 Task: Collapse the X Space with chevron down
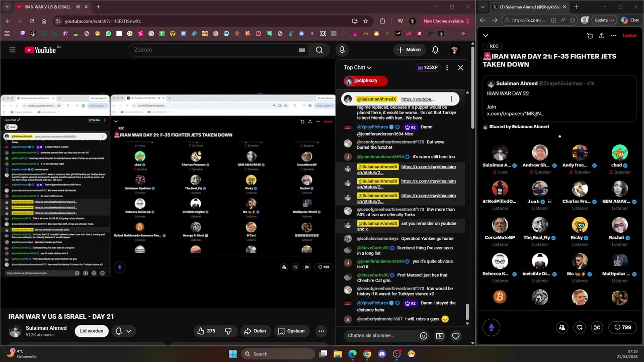486,36
